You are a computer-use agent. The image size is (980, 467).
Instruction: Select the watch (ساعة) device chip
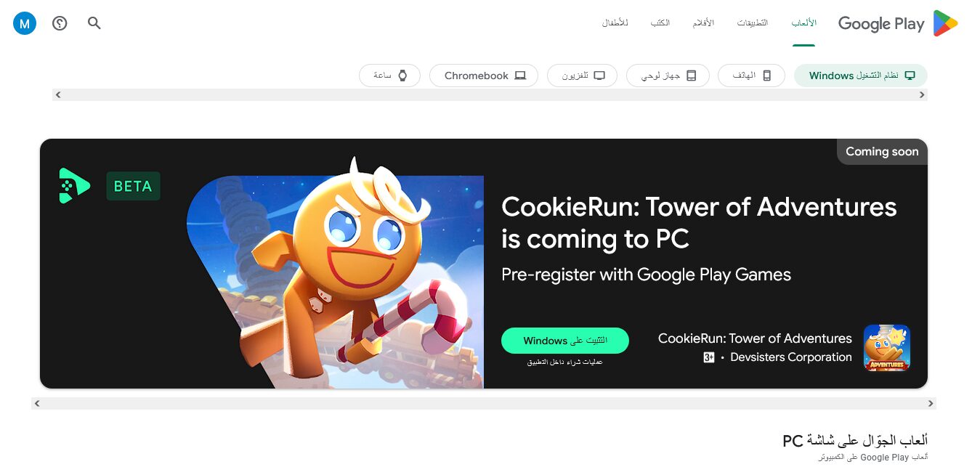(x=389, y=76)
